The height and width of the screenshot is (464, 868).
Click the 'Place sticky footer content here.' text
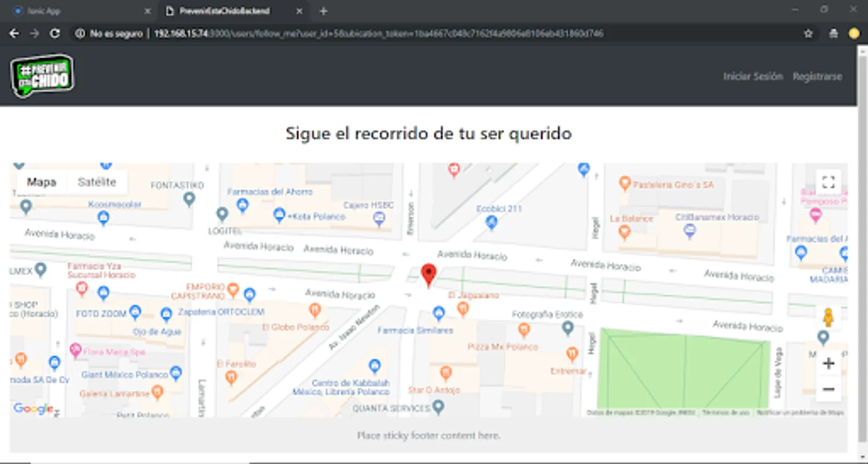(x=428, y=436)
